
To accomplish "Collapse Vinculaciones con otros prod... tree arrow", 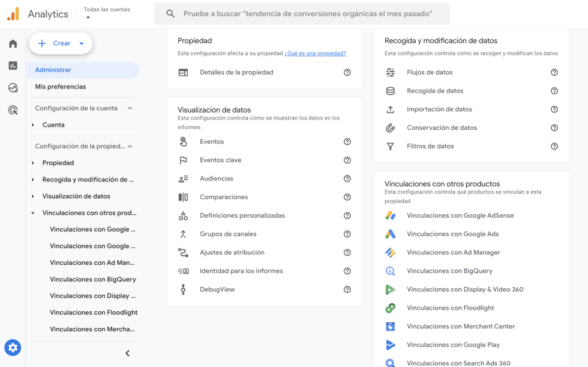I will pyautogui.click(x=33, y=213).
